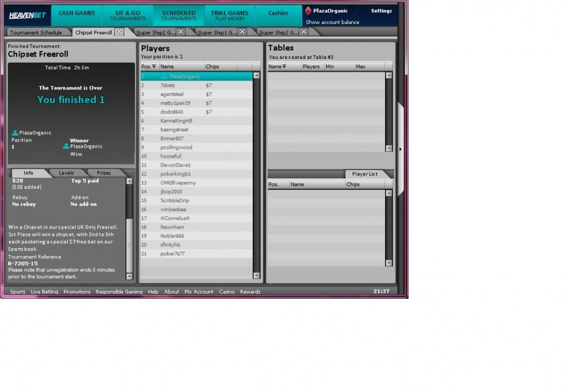Open the Cash Games section
The image size is (569, 392).
click(77, 13)
